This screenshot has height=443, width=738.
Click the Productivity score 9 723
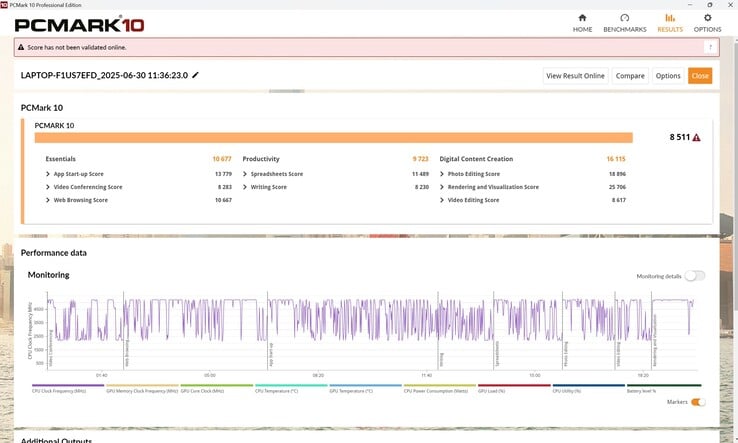point(420,159)
